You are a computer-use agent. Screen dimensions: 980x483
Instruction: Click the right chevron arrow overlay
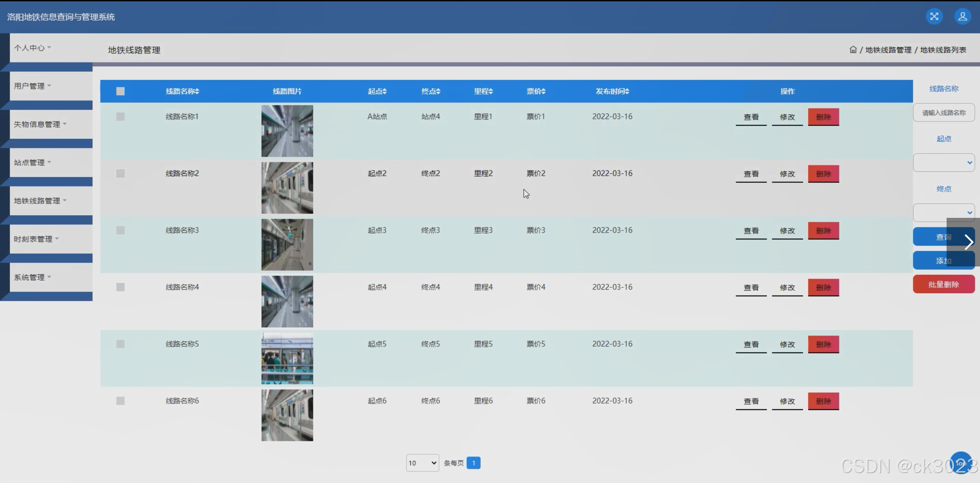click(x=968, y=242)
